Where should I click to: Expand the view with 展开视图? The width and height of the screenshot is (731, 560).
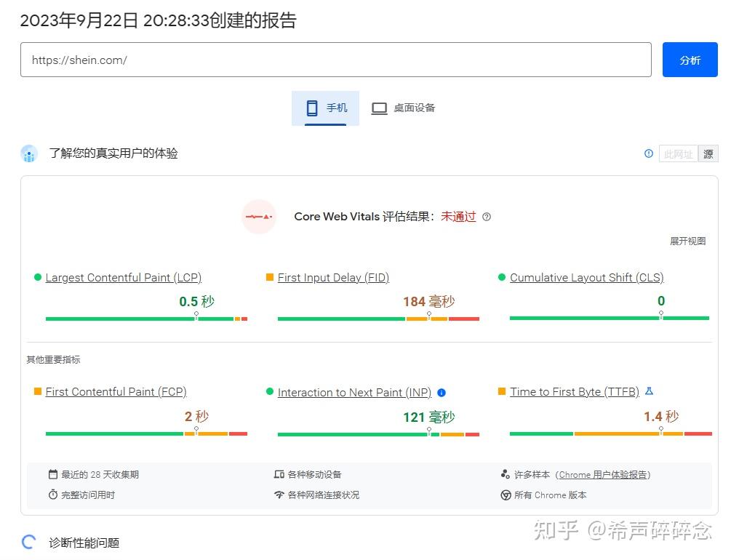687,241
